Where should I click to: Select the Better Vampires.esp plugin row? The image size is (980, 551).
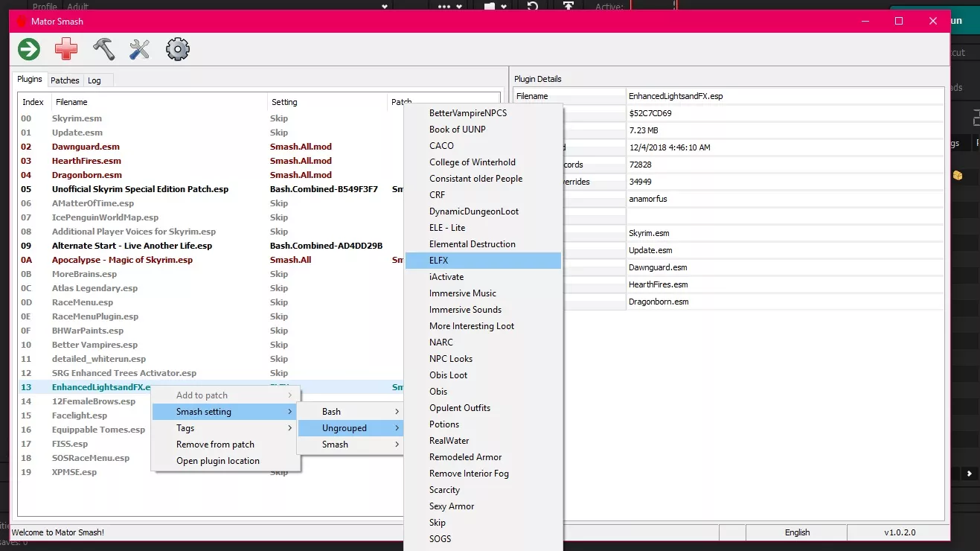[211, 345]
